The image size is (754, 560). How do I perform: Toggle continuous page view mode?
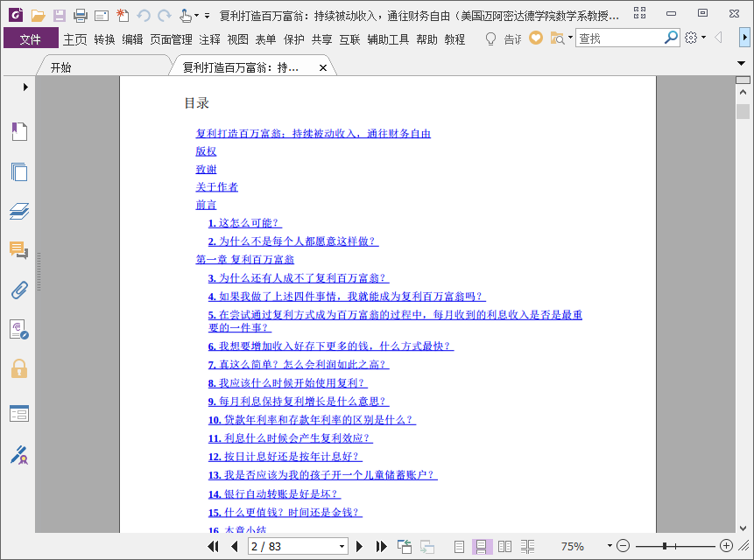(x=482, y=546)
